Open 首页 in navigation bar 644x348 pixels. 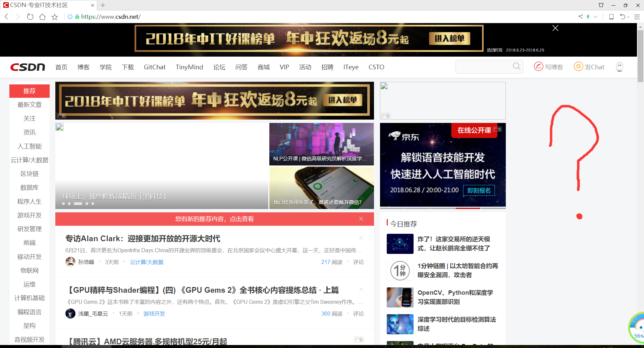tap(61, 67)
